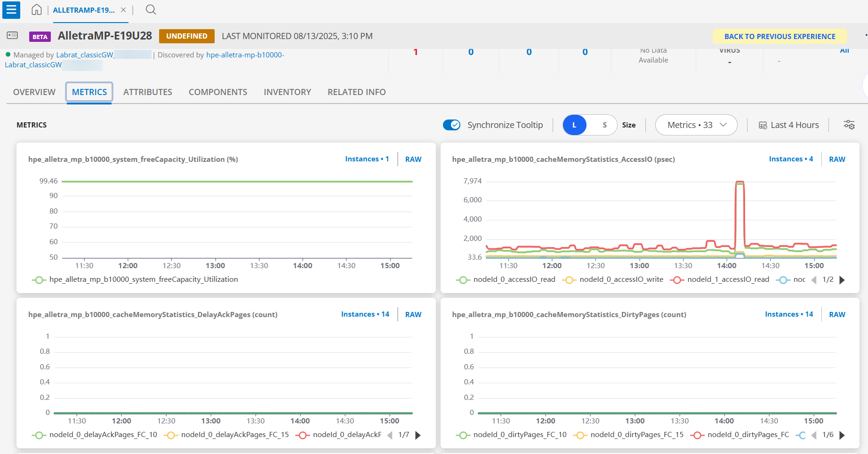
Task: Click DirtyPages chart title text
Action: tap(569, 314)
